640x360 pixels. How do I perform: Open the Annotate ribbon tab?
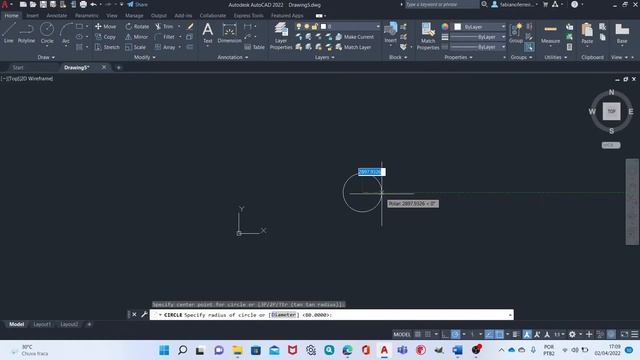coord(57,16)
